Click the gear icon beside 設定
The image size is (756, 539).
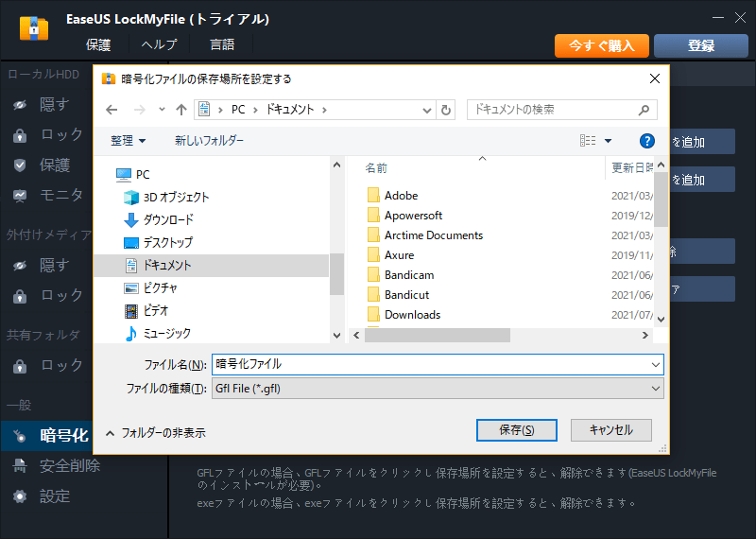(20, 496)
